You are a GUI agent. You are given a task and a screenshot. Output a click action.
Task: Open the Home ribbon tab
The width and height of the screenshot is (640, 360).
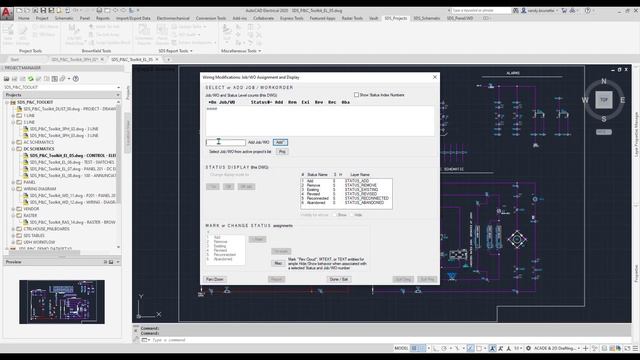[24, 18]
